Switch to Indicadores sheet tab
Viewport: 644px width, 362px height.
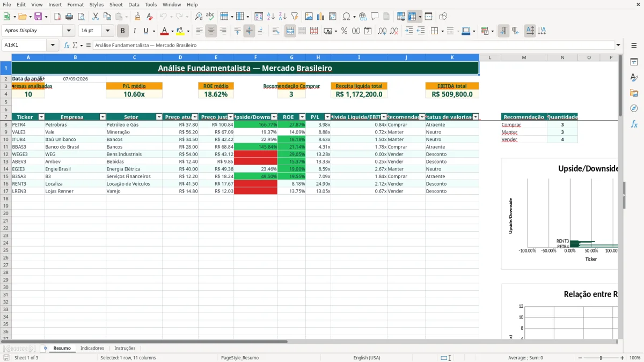[92, 348]
